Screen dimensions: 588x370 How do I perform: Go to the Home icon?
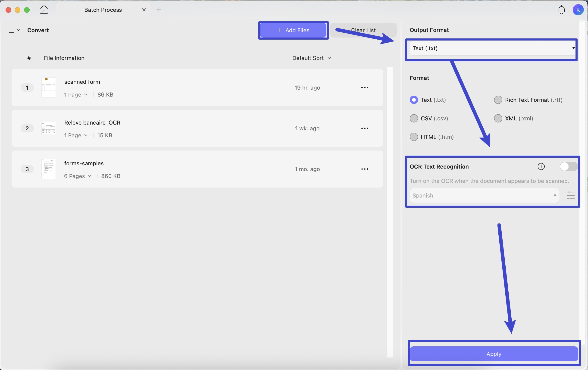44,10
